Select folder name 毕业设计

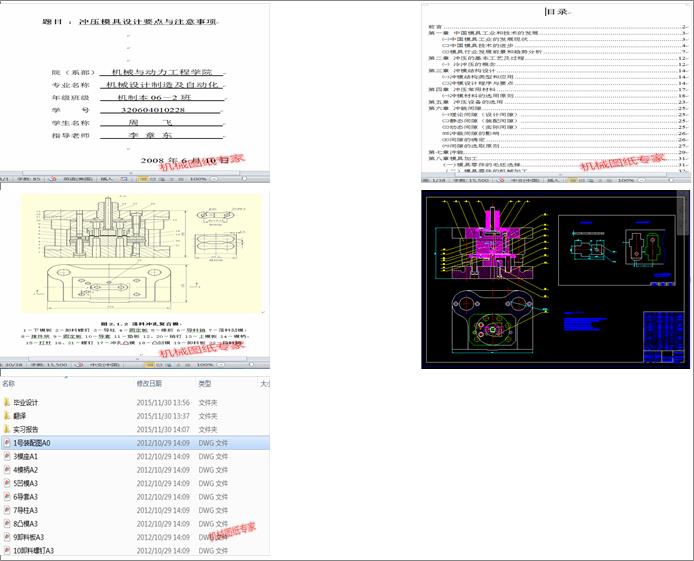point(25,403)
